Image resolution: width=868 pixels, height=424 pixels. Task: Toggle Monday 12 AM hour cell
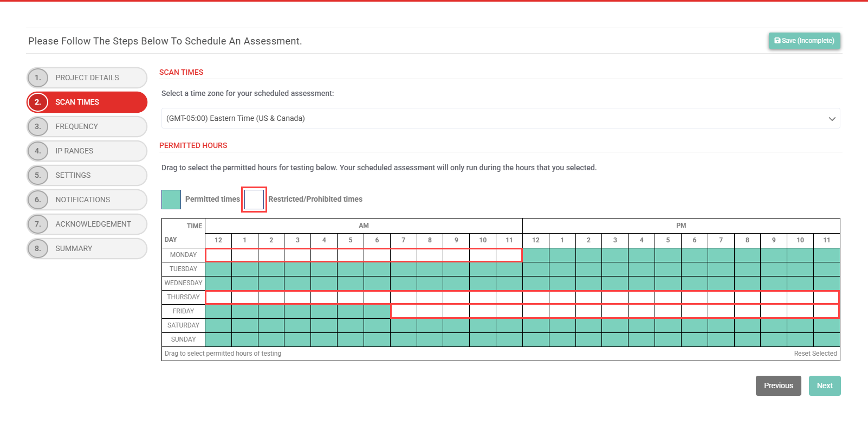click(218, 255)
